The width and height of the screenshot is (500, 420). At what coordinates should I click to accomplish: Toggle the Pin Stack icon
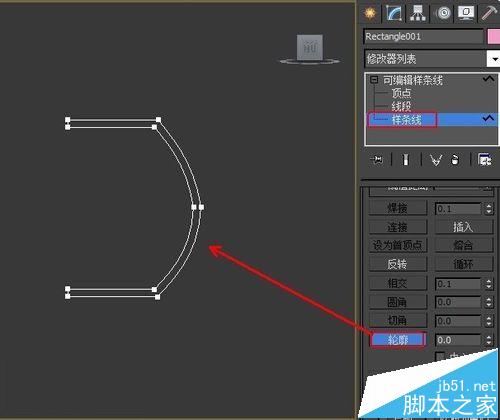(x=377, y=160)
